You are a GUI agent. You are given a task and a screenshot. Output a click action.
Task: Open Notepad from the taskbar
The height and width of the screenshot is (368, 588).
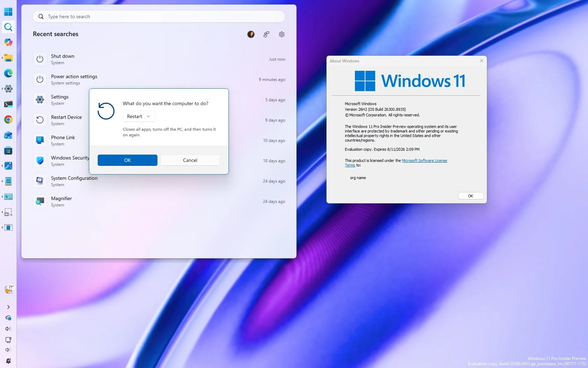point(8,181)
